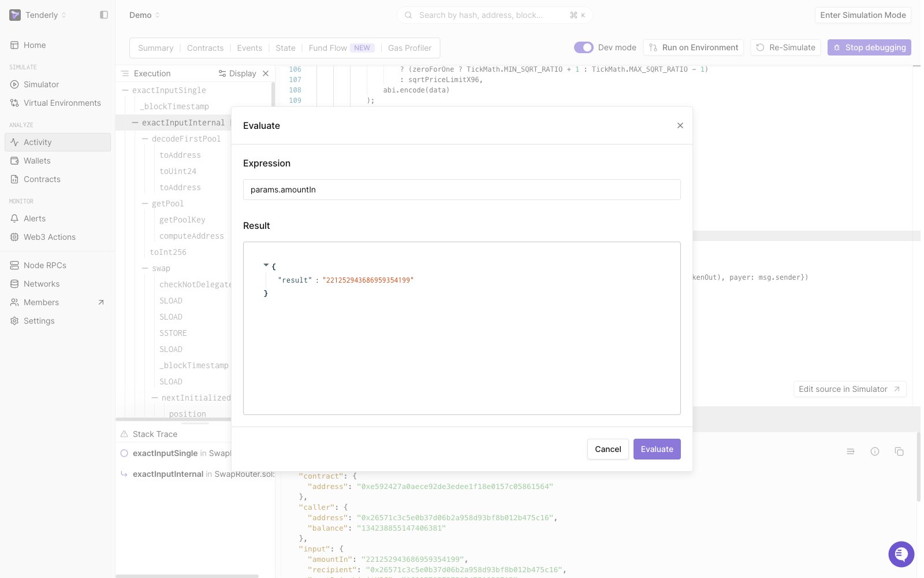Click the Execution list icon
The image size is (924, 578).
coord(125,73)
